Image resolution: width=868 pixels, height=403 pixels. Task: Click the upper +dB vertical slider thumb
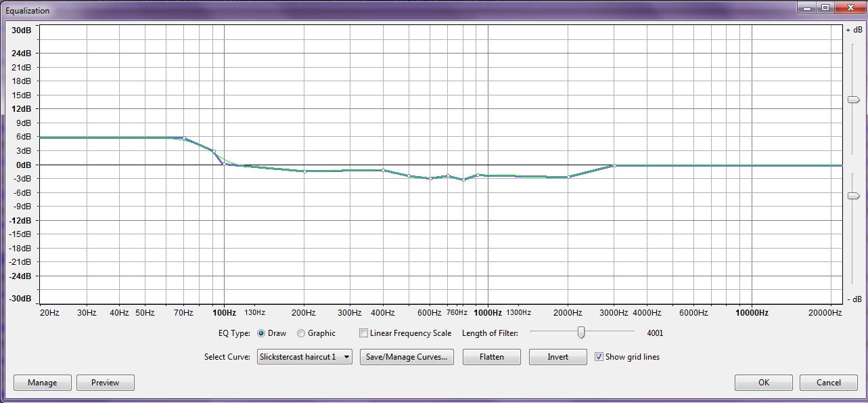pyautogui.click(x=852, y=100)
